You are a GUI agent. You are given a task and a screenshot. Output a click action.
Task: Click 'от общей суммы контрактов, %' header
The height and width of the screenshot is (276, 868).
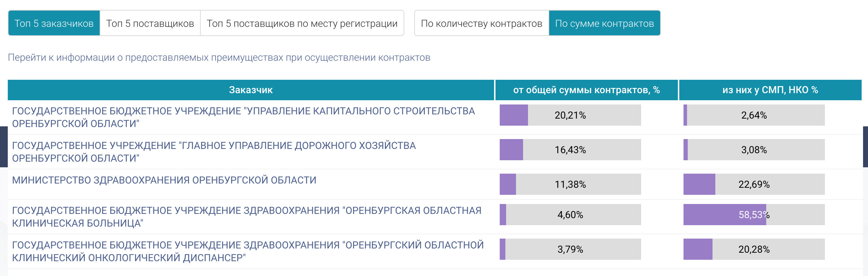(586, 90)
